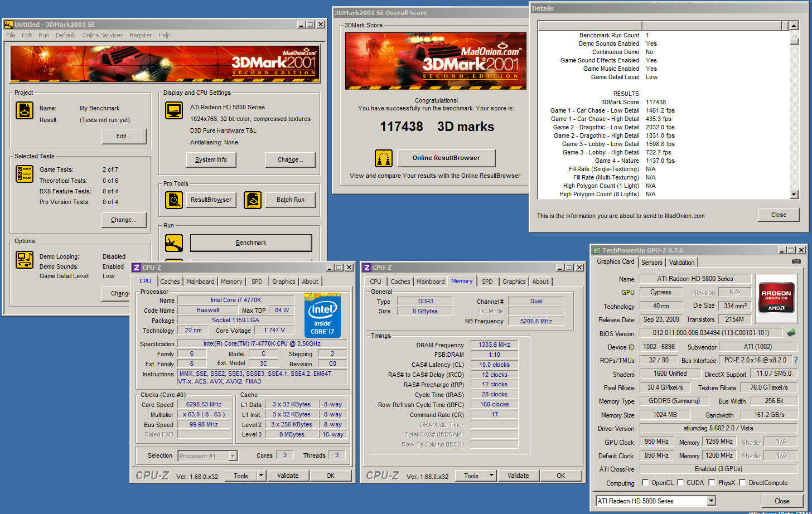Click the BIOS save chip icon in GPU-Z
Image resolution: width=812 pixels, height=514 pixels.
791,333
